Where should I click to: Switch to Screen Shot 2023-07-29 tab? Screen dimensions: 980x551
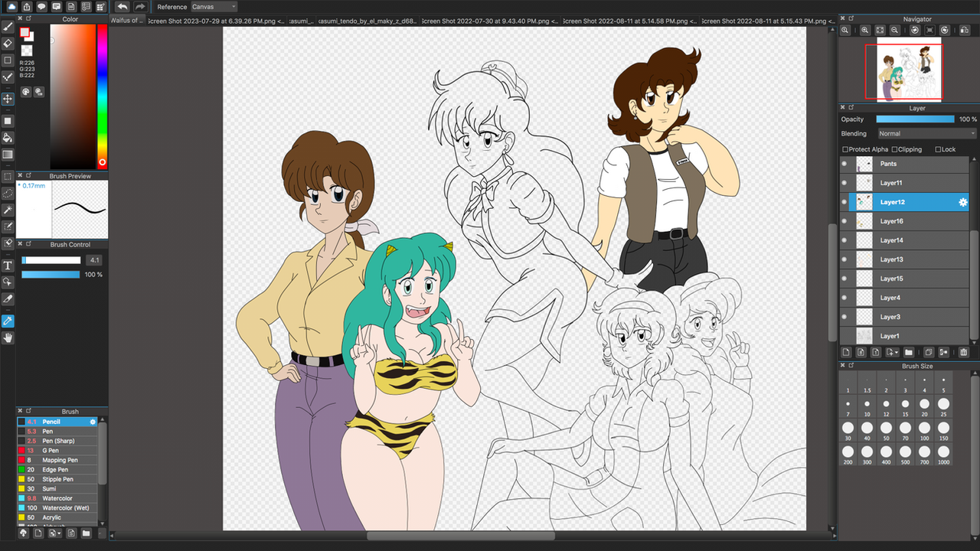pyautogui.click(x=215, y=20)
